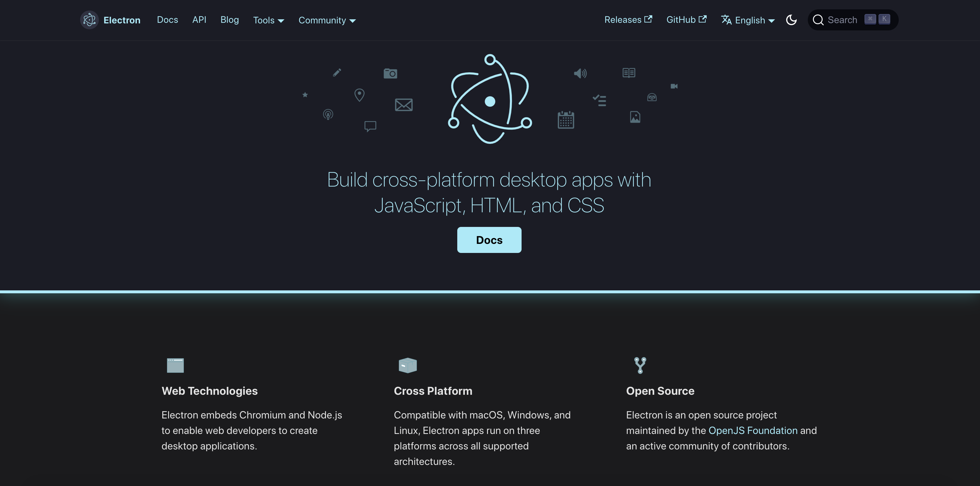Click the envelope mail icon

tap(404, 105)
